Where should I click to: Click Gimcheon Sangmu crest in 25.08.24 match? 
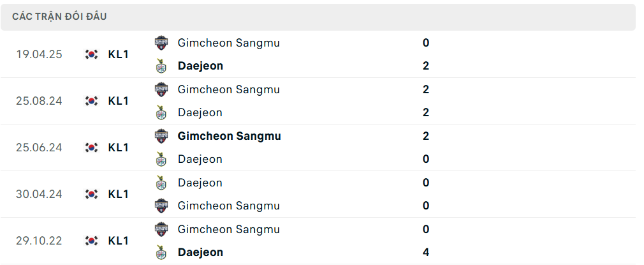point(161,89)
